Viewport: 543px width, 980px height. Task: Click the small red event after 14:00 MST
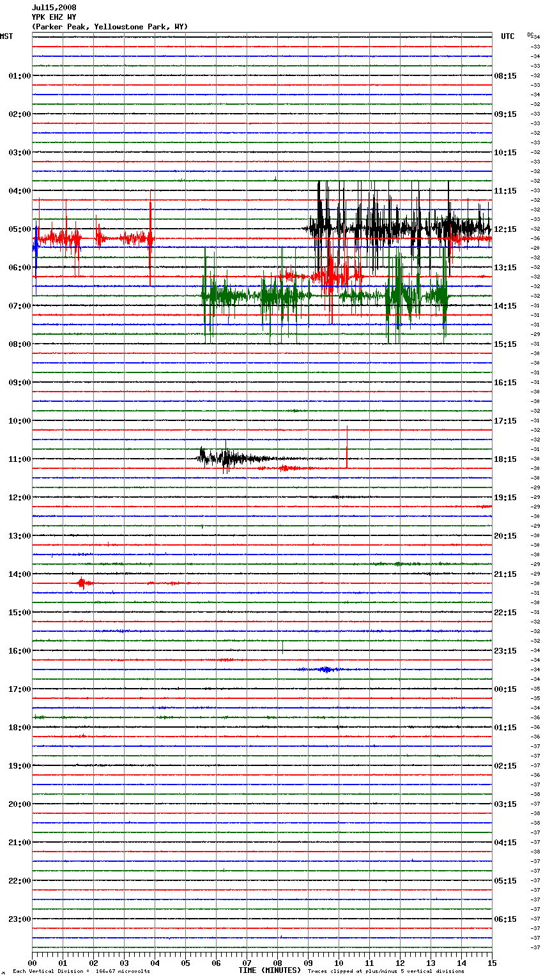(82, 583)
